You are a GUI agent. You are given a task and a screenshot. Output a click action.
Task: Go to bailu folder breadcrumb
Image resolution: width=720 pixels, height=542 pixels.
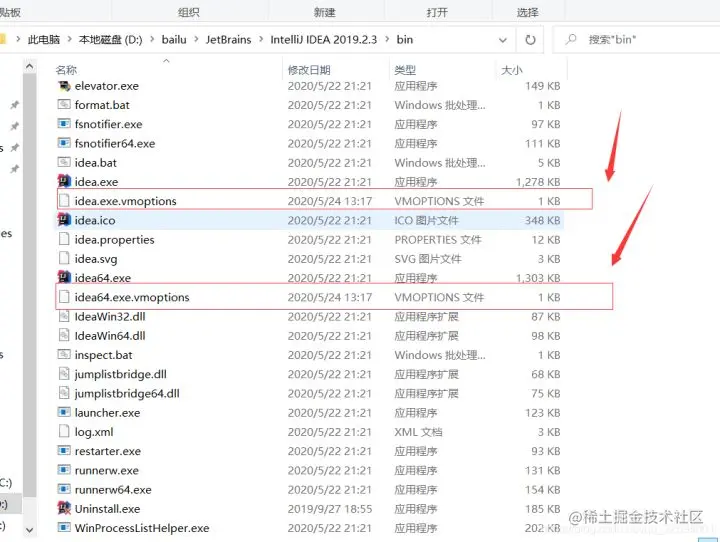coord(174,40)
